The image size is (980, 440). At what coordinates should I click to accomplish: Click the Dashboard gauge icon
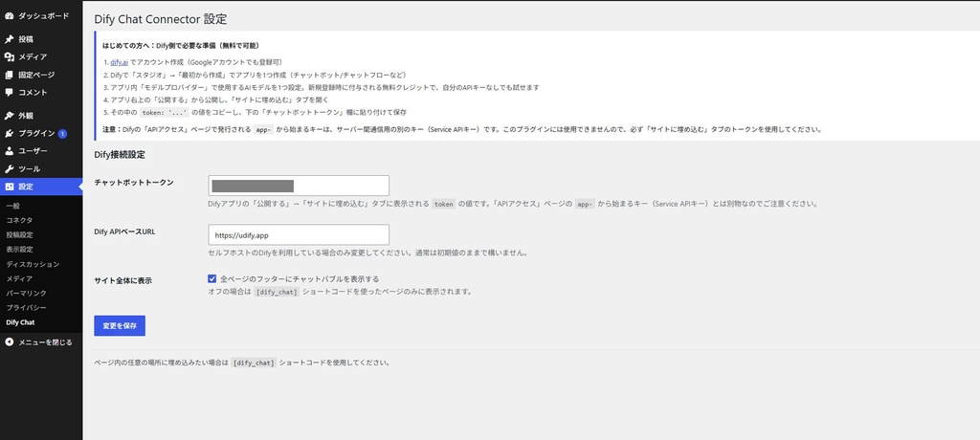point(9,15)
